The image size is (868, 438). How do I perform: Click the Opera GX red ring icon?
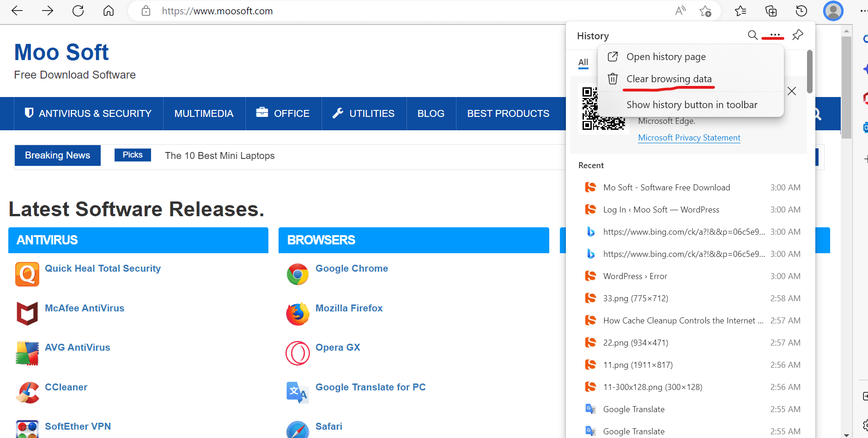point(297,353)
